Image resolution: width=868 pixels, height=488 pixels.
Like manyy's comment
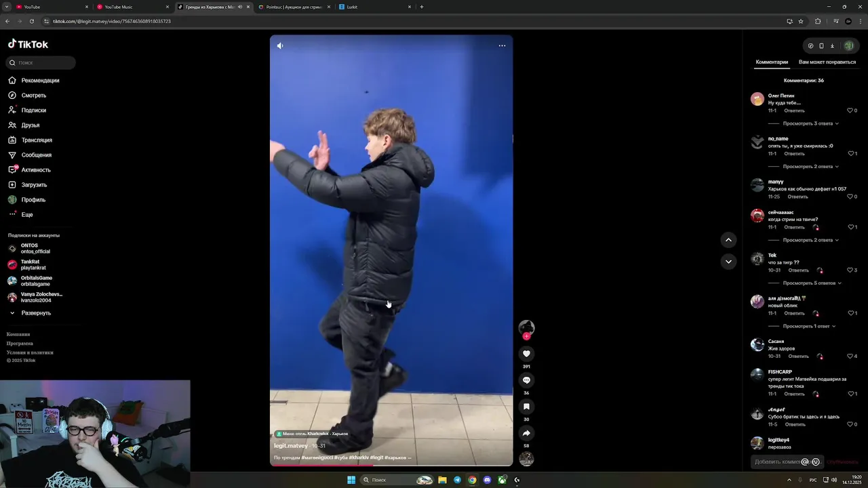[850, 197]
